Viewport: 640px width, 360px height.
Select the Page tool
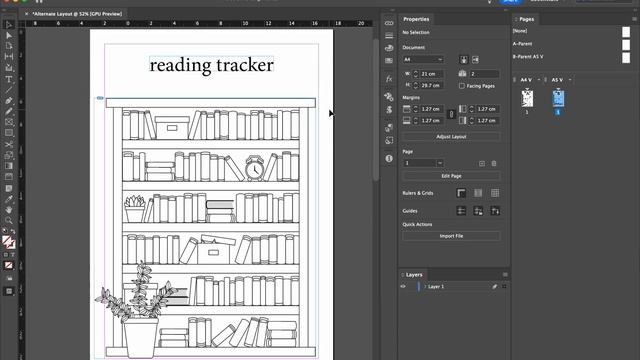coord(9,46)
